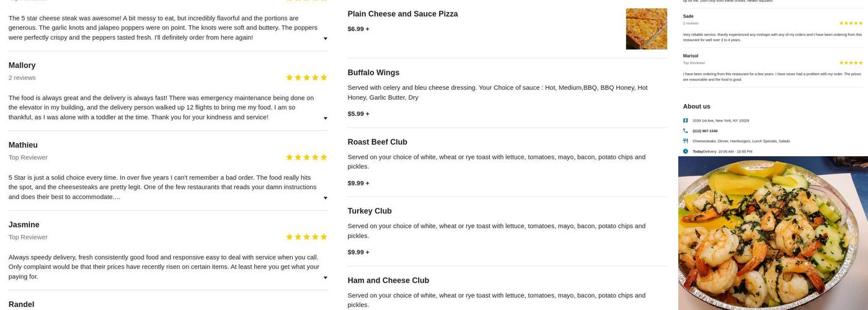Open the Ham and Cheese Club item
Viewport: 868px width, 310px height.
pos(388,280)
